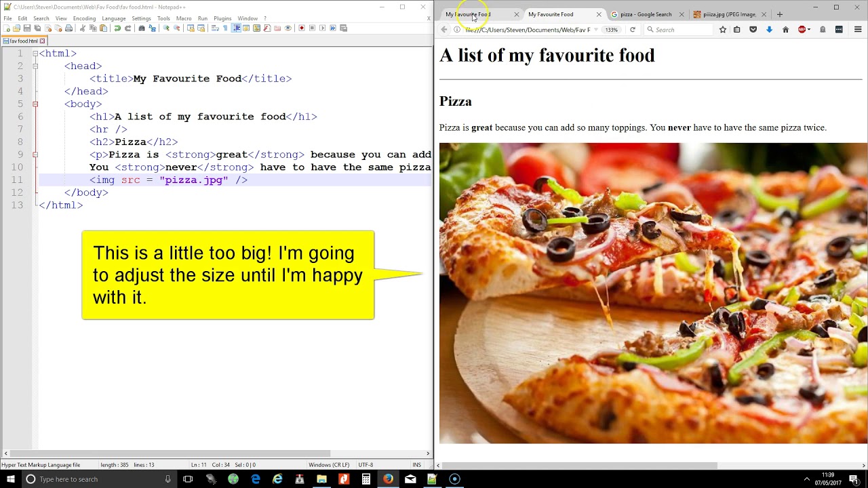Open Firefox Downloads blue arrow
Viewport: 868px width, 488px height.
click(769, 30)
